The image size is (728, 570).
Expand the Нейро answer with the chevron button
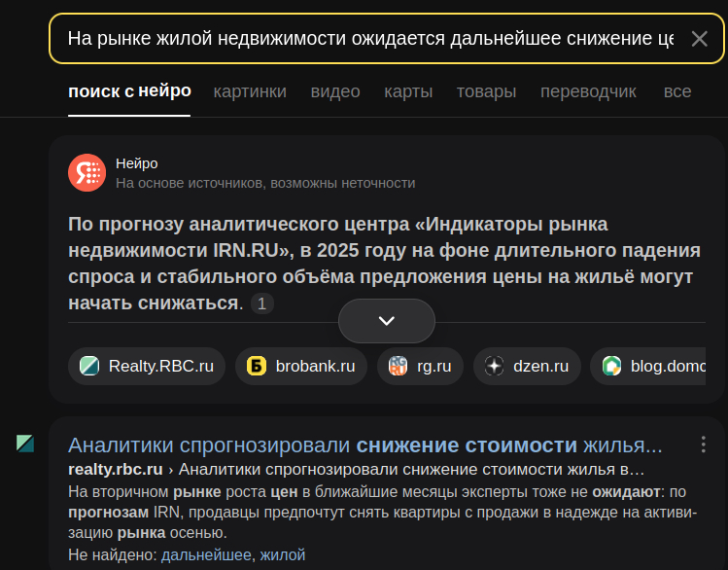click(386, 321)
